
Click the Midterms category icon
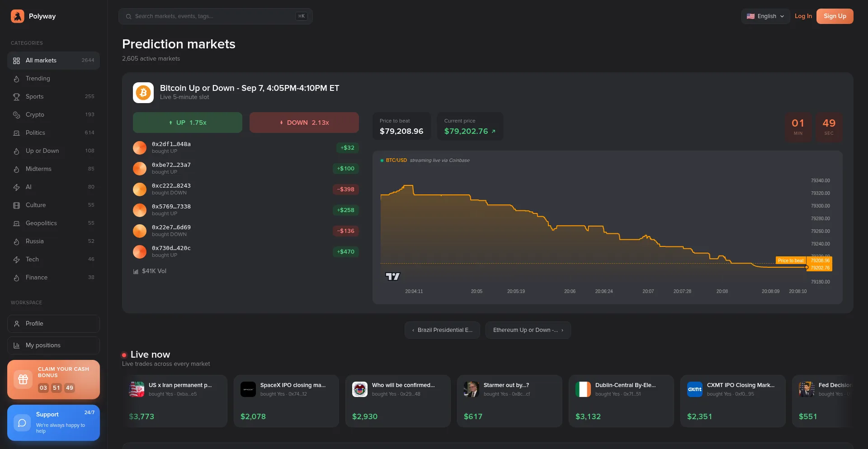[x=17, y=169]
